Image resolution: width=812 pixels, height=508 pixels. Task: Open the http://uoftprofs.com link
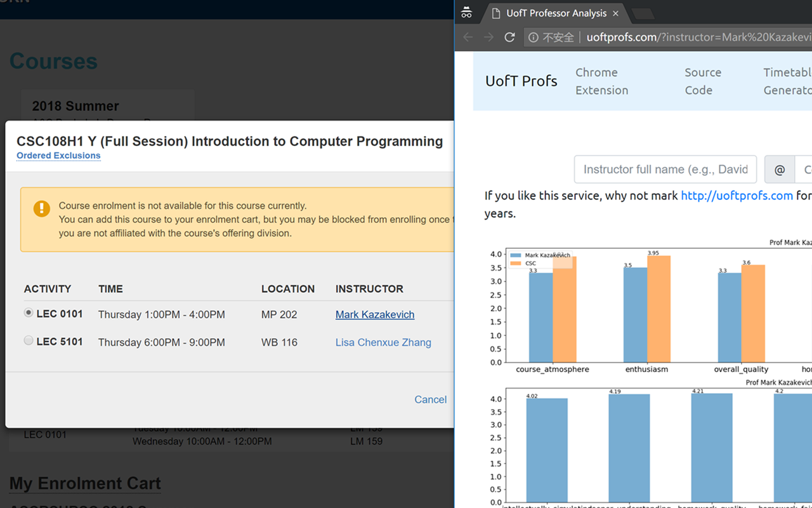[x=737, y=196]
